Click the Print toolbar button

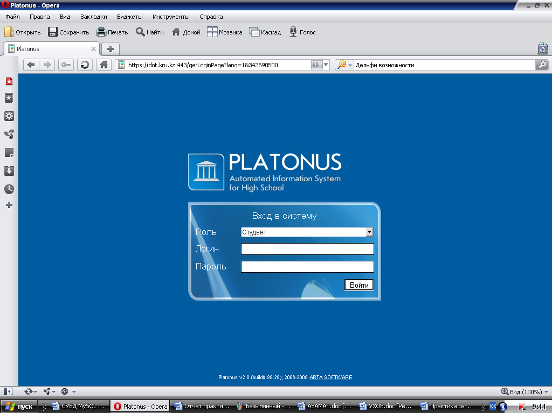pos(112,32)
